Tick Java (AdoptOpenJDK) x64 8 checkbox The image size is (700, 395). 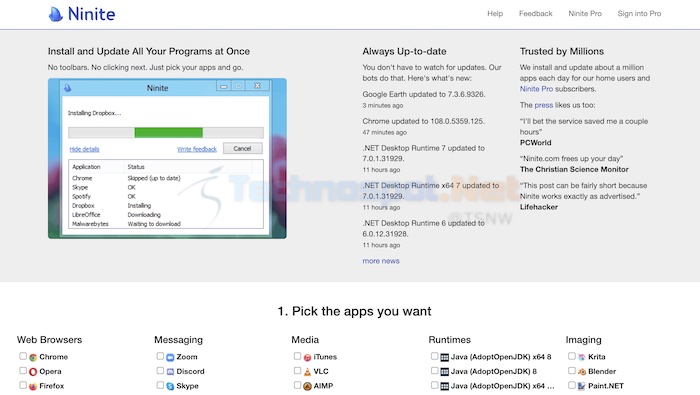434,356
